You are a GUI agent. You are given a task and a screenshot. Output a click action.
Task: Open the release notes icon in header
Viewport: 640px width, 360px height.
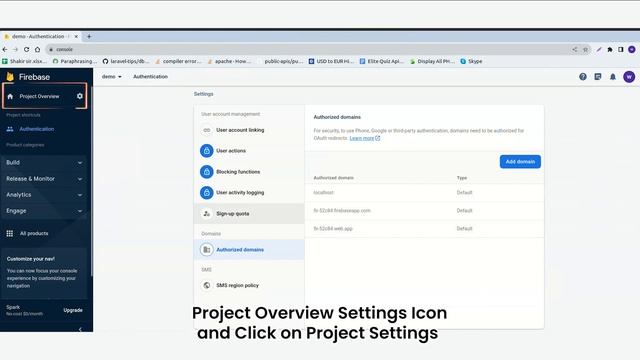pyautogui.click(x=598, y=77)
